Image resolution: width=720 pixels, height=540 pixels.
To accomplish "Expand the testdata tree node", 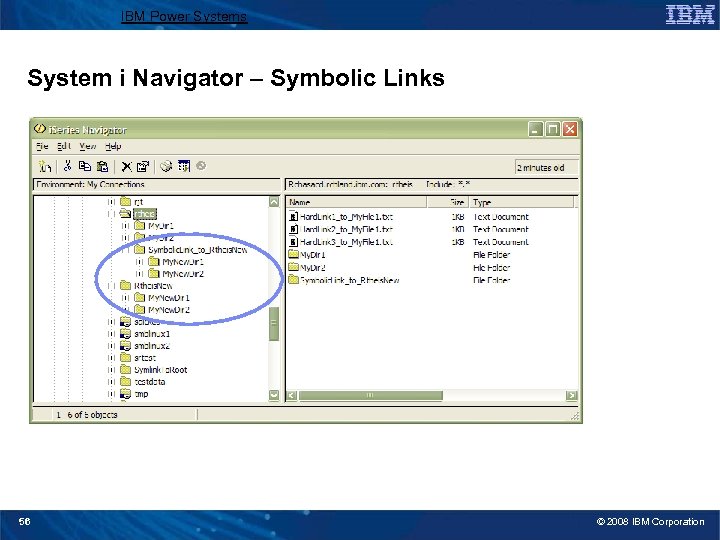I will coord(111,382).
